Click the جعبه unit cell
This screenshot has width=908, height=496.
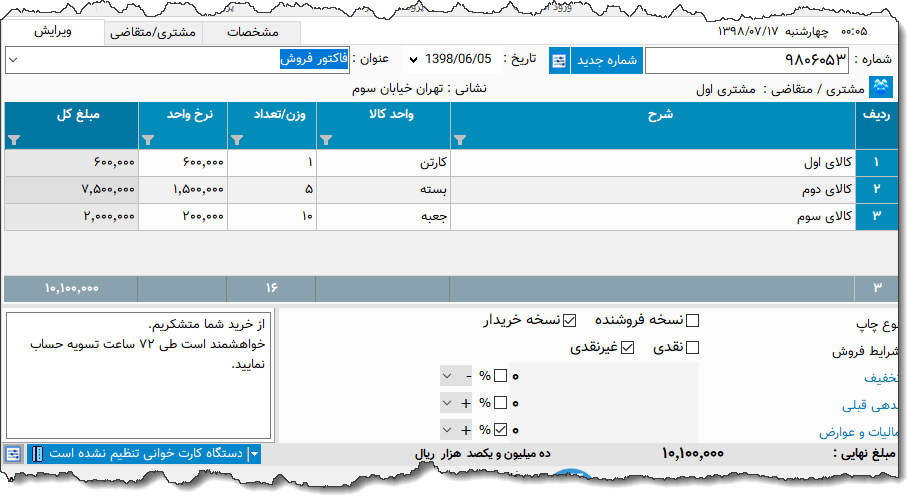(x=383, y=216)
